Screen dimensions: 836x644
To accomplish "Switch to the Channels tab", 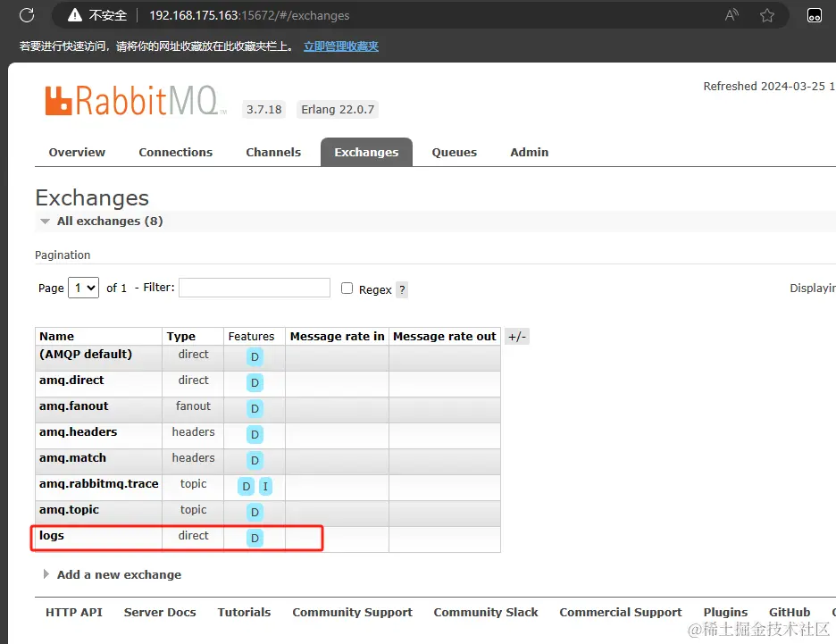I will pos(273,153).
